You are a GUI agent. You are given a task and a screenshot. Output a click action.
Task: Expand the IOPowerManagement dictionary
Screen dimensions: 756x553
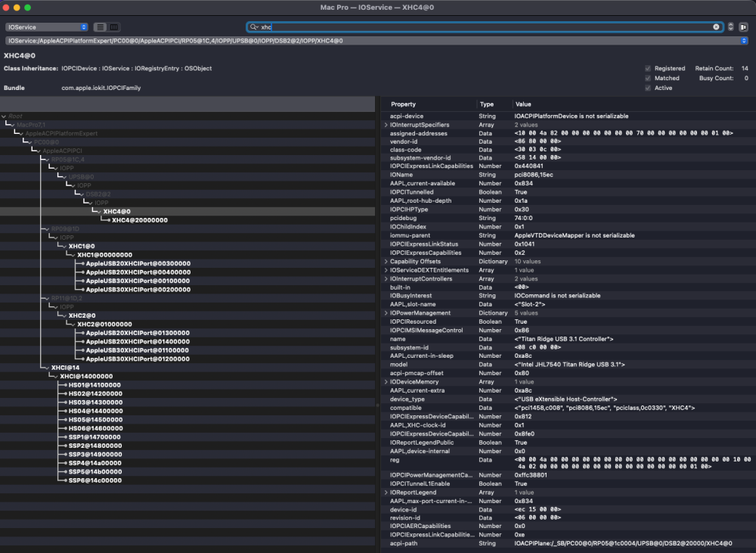tap(386, 313)
